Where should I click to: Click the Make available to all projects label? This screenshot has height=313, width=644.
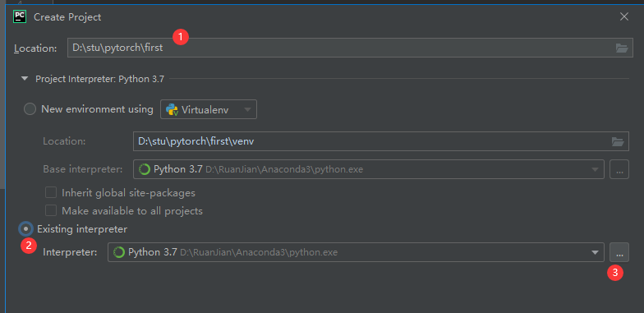point(132,211)
